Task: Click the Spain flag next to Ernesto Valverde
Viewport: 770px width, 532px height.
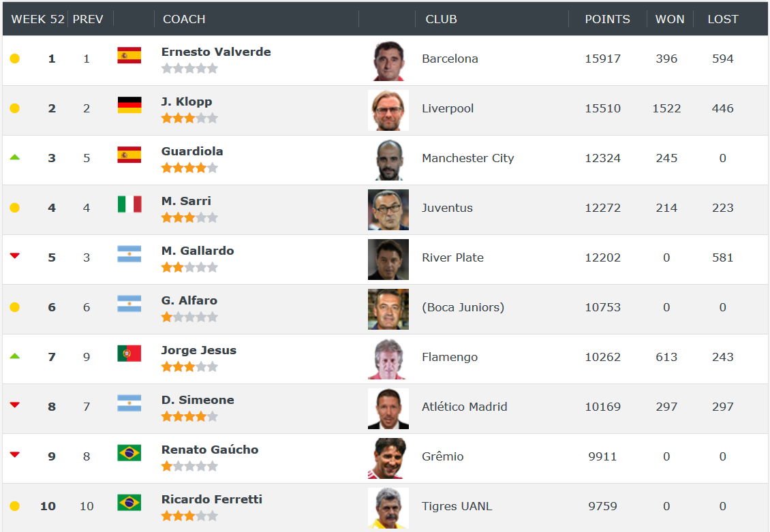Action: coord(129,55)
